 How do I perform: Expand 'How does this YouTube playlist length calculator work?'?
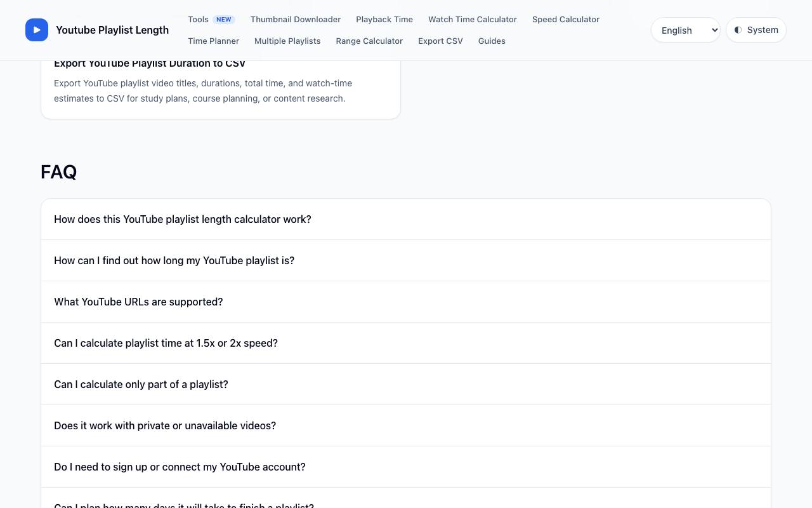coord(406,219)
